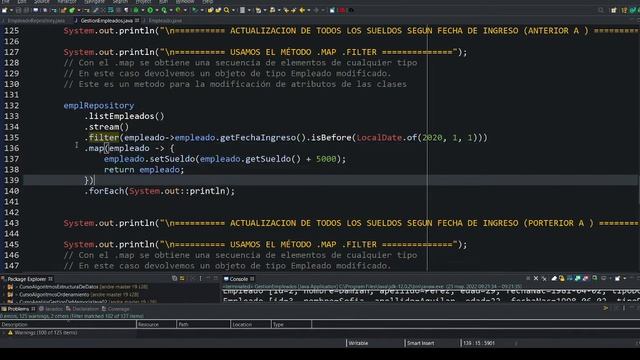Open Back navigation history dropdown

[x=309, y=10]
